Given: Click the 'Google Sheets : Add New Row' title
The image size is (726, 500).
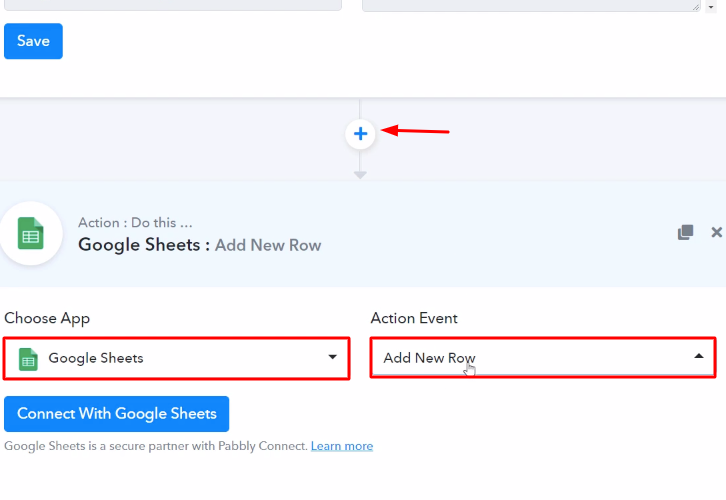Looking at the screenshot, I should point(199,245).
